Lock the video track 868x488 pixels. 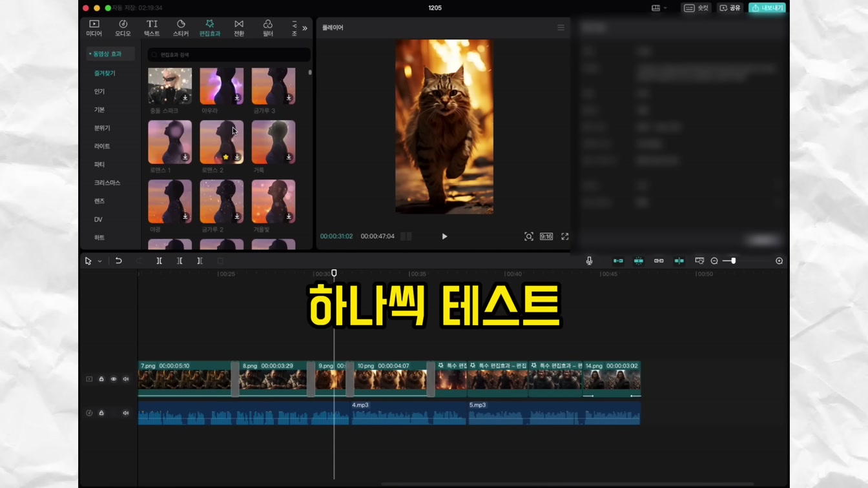click(x=101, y=380)
